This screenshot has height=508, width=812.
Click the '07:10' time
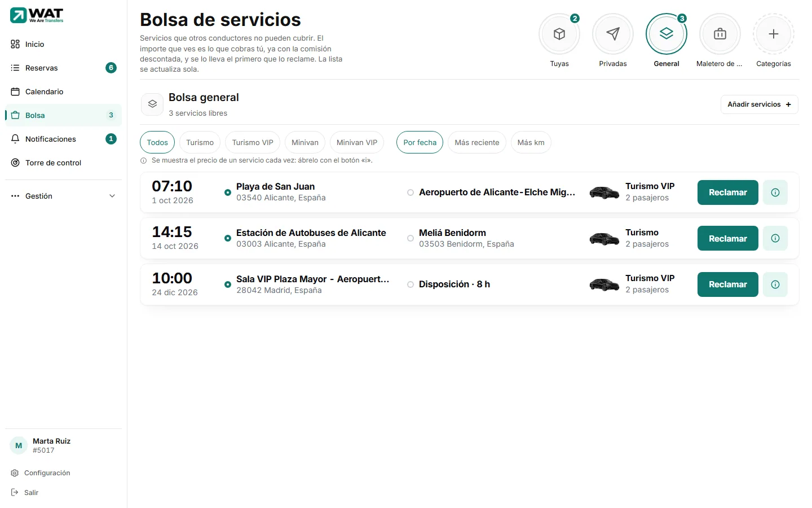172,186
